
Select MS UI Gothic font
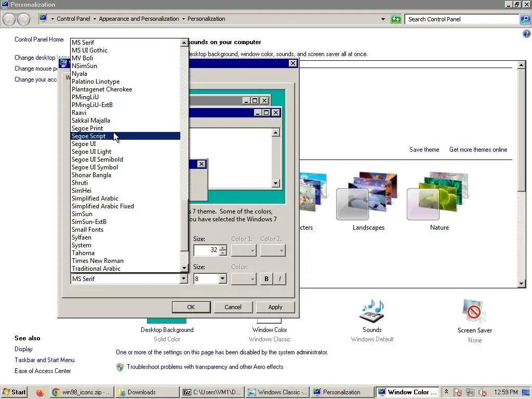click(125, 50)
